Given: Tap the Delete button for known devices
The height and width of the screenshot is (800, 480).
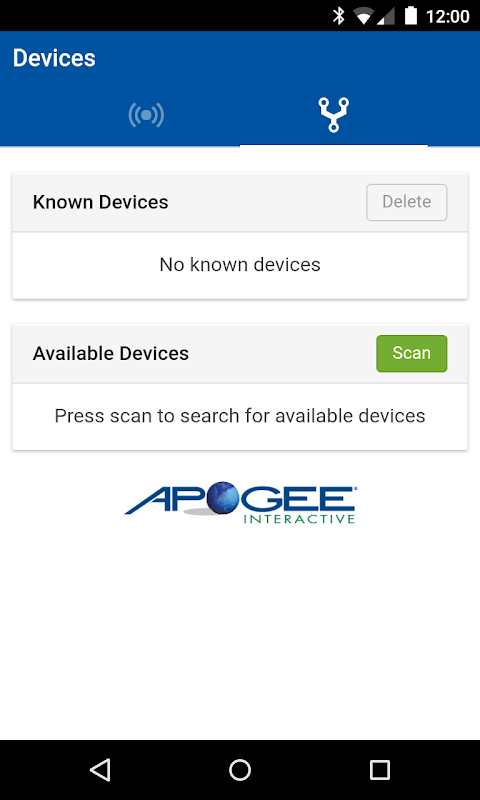Looking at the screenshot, I should click(x=407, y=202).
